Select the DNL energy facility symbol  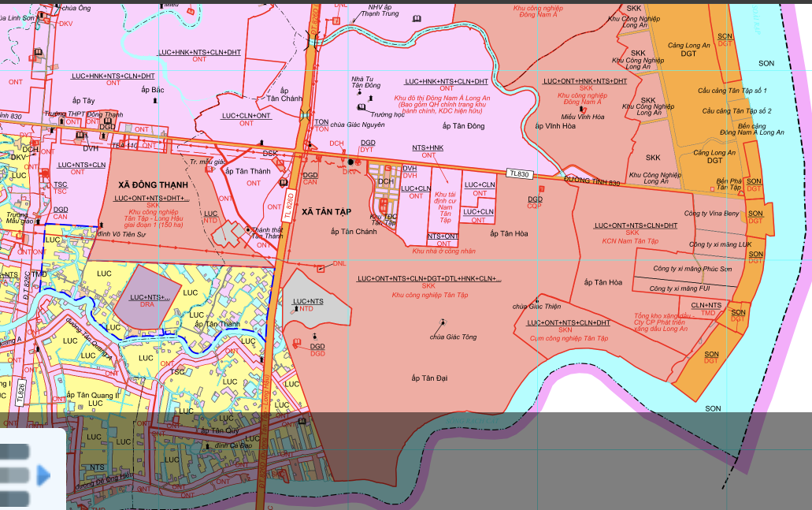tap(321, 268)
